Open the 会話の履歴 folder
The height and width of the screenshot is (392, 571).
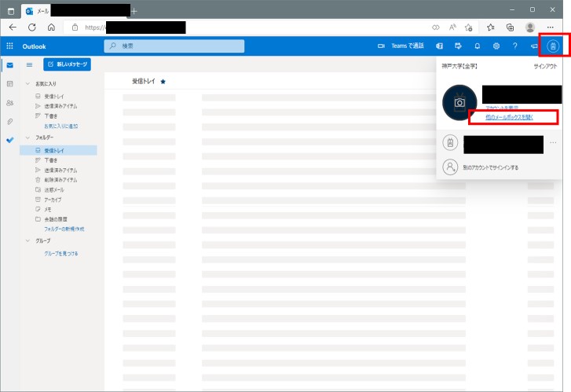55,219
